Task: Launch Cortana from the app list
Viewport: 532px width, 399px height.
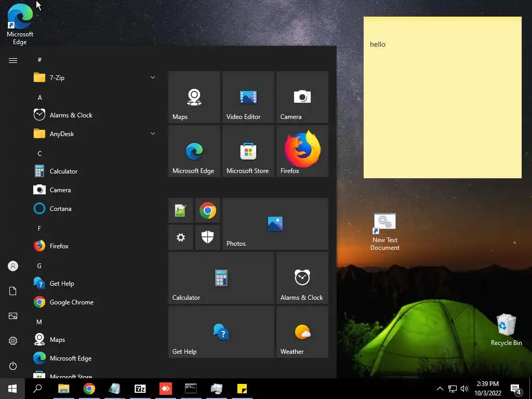Action: click(95, 209)
